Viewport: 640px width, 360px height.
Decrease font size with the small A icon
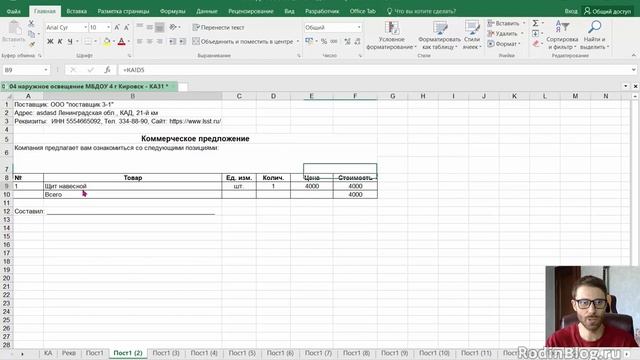(x=127, y=27)
